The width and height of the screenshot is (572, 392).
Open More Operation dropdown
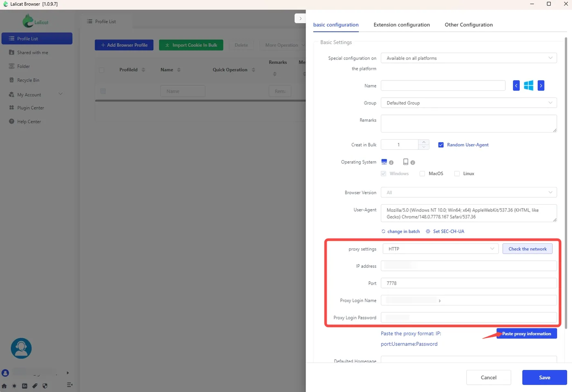(283, 45)
